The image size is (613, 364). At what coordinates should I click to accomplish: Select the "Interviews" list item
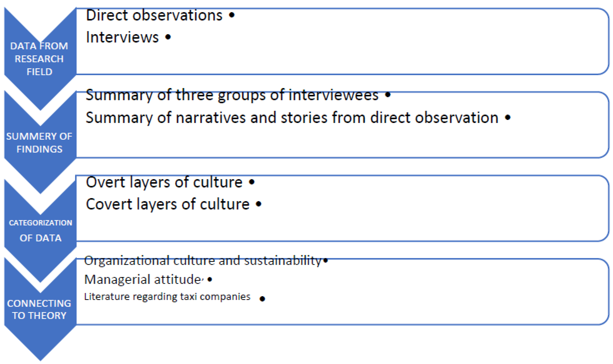pos(122,37)
